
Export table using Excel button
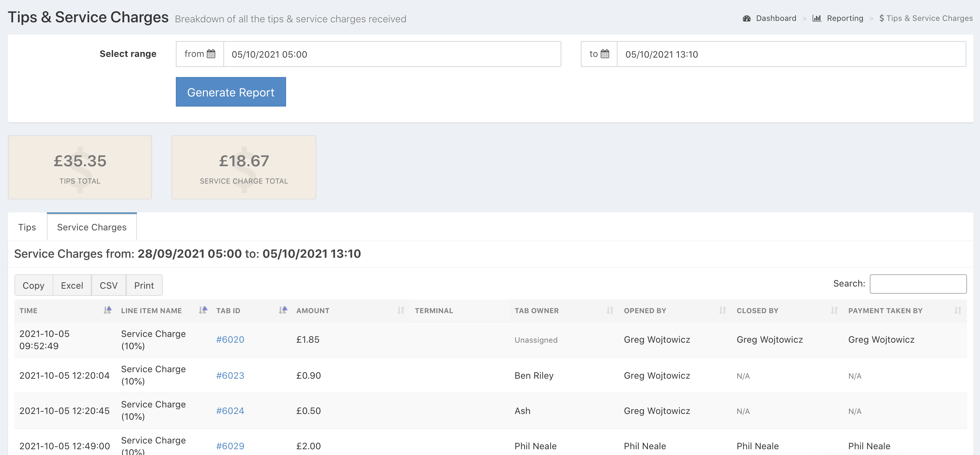tap(72, 285)
